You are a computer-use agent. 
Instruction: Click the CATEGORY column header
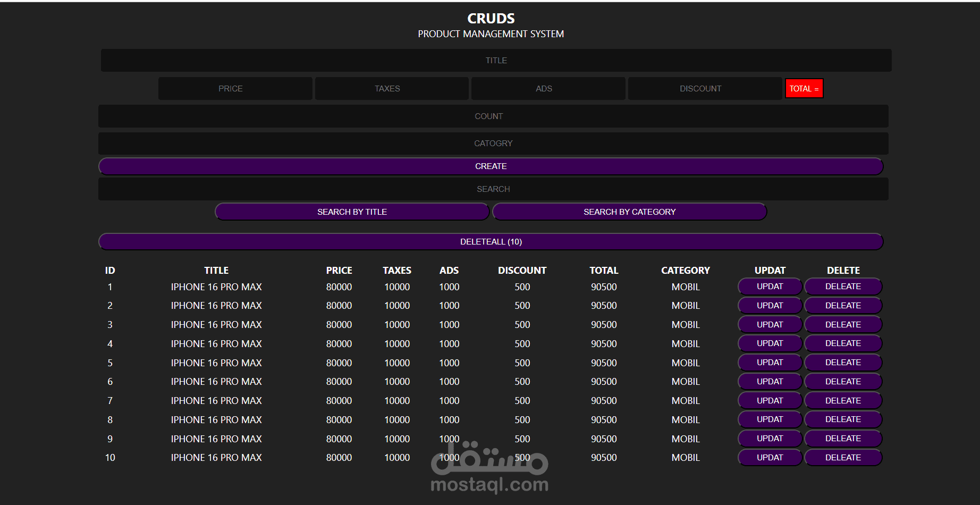(686, 271)
